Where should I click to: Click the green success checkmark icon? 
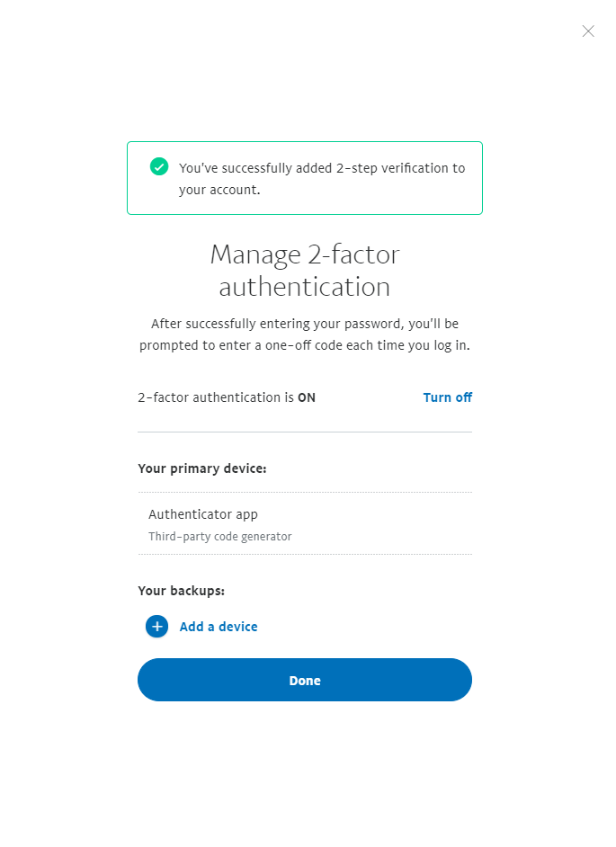[159, 166]
